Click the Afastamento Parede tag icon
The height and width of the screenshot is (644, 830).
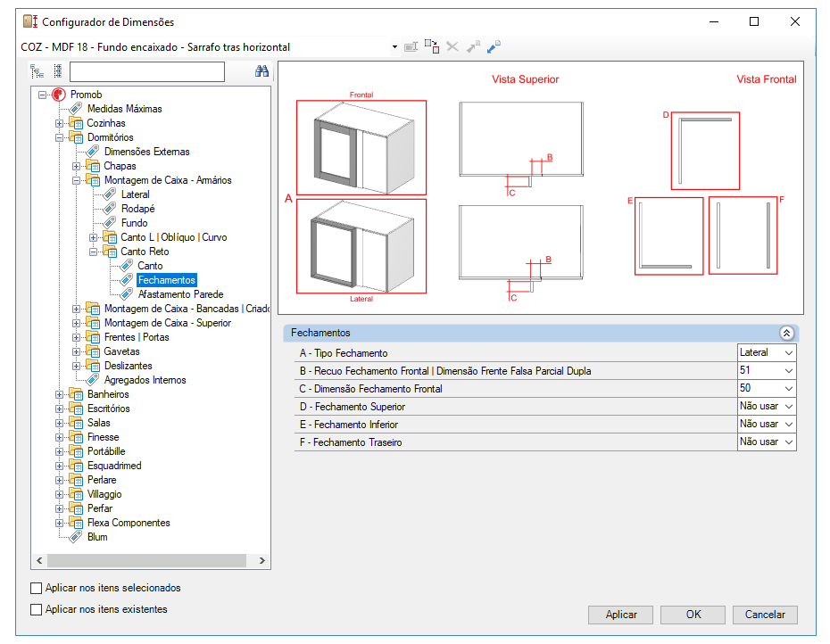pos(127,294)
